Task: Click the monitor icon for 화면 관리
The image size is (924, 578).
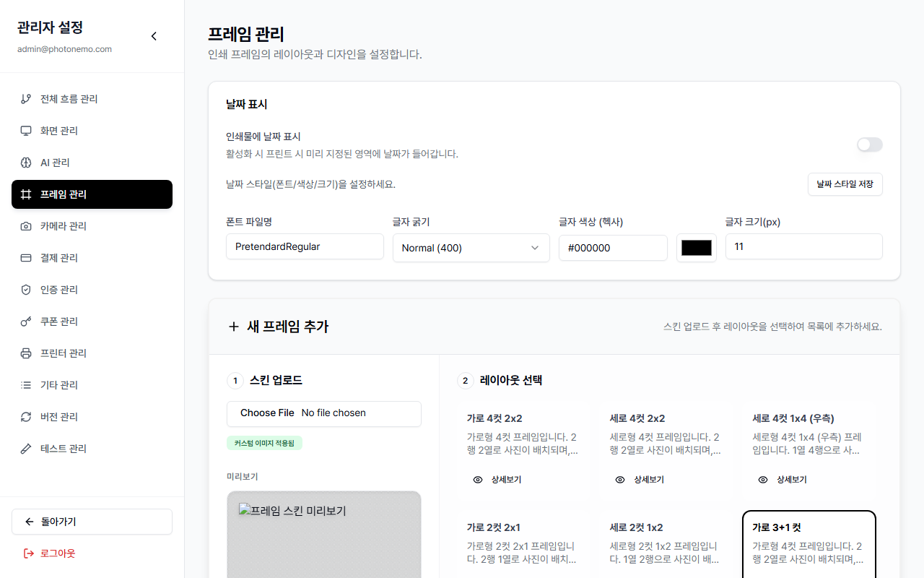Action: (26, 131)
